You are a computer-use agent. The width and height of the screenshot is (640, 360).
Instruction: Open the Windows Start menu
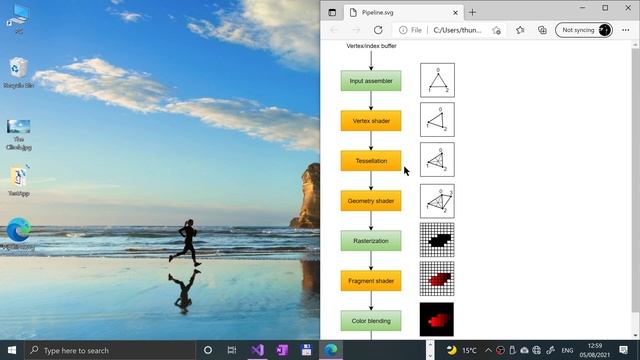click(12, 350)
